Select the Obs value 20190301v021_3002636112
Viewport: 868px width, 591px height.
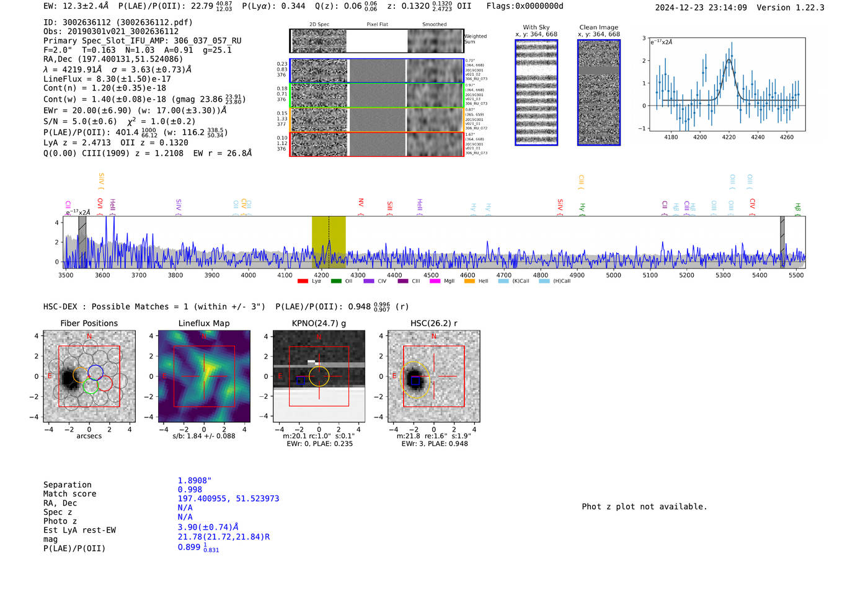click(111, 32)
